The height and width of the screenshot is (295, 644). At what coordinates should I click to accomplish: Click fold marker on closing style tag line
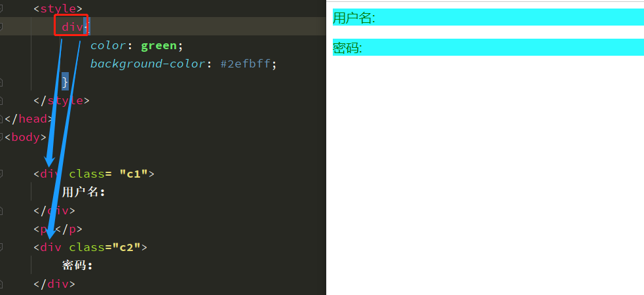[x=1, y=100]
